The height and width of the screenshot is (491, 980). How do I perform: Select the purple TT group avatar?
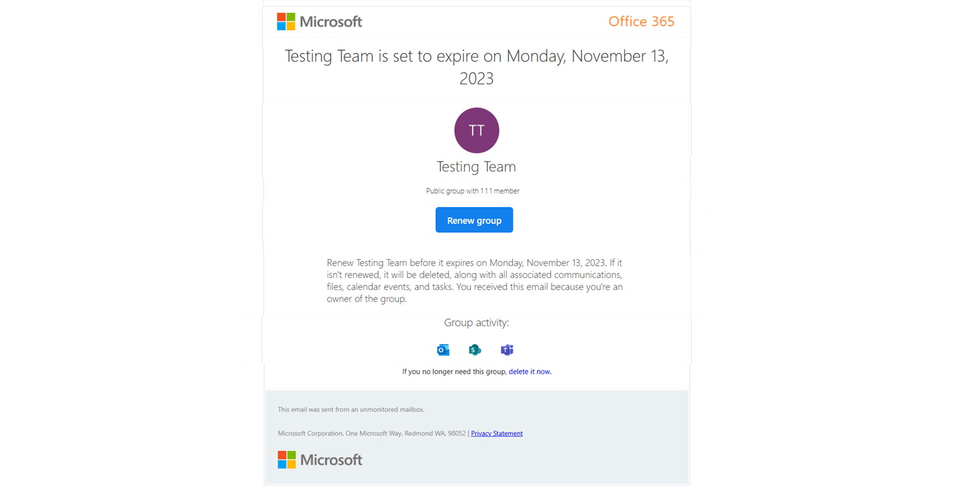tap(477, 130)
